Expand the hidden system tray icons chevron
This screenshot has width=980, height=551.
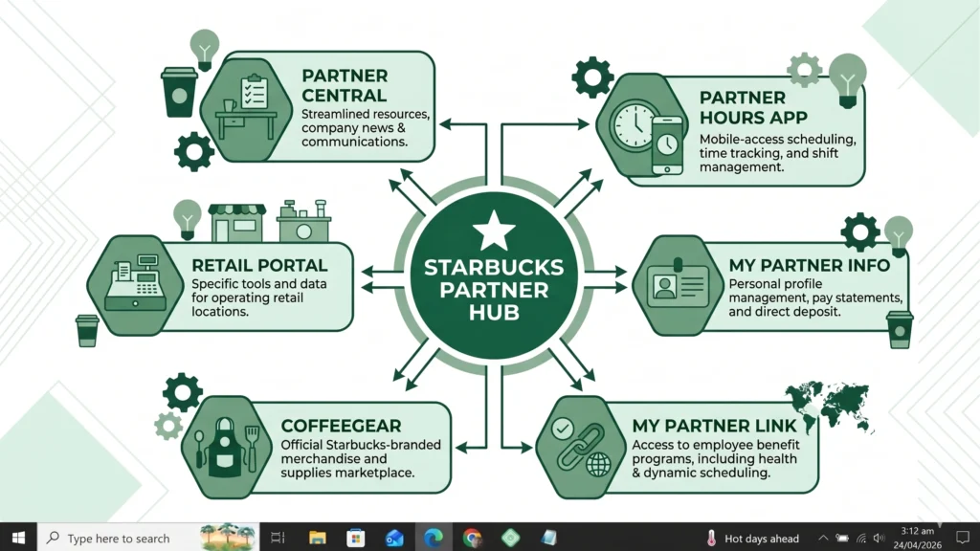[x=823, y=538]
